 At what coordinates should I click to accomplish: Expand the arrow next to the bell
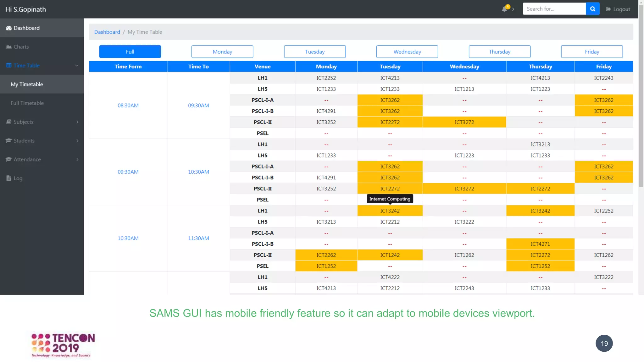[x=513, y=9]
